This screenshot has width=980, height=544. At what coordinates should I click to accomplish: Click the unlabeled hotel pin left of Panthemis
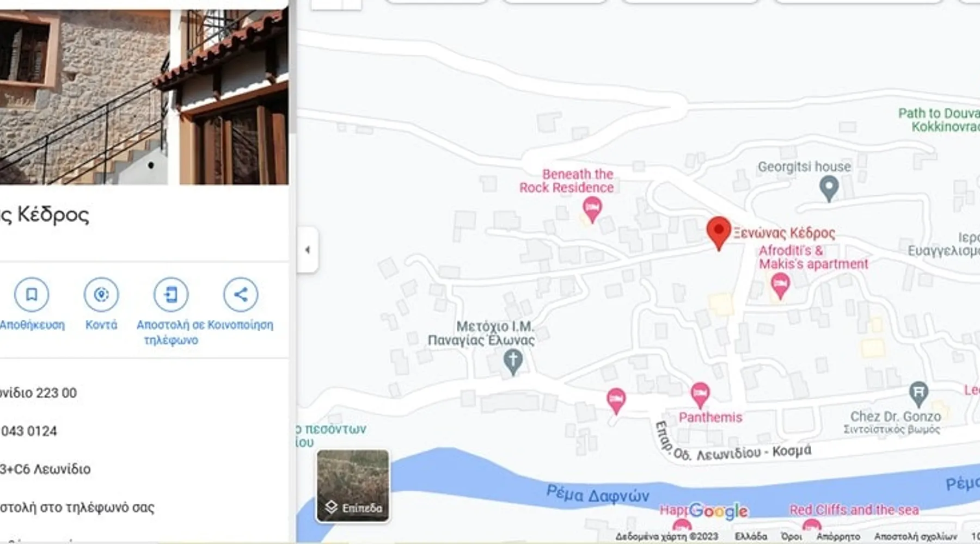pos(616,400)
